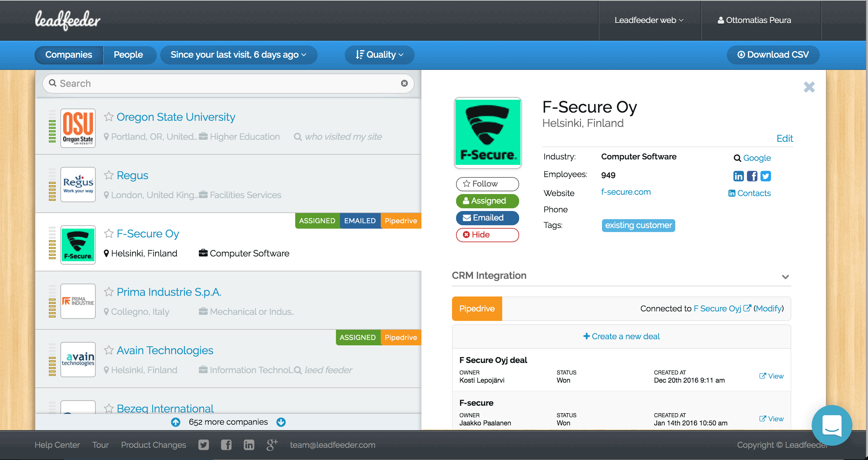Click Create a new deal
The image size is (868, 460).
621,336
